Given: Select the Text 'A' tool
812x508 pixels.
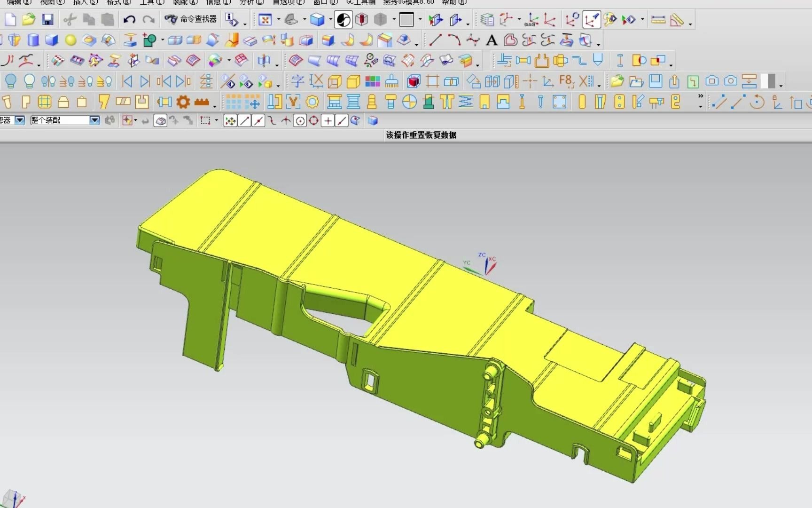Looking at the screenshot, I should 492,40.
